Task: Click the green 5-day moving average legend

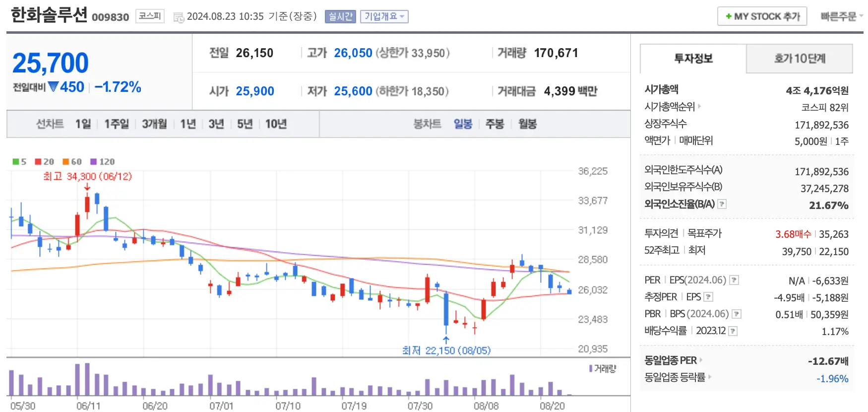Action: pos(19,162)
